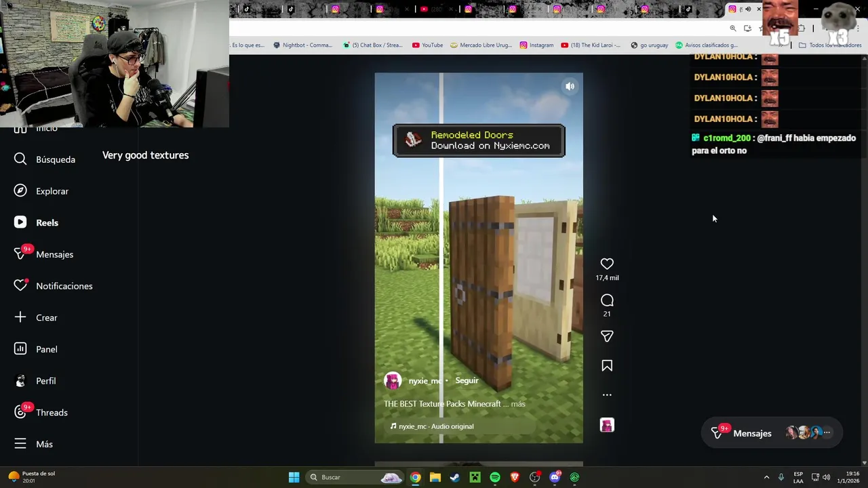Viewport: 868px width, 488px height.
Task: Open File Explorer from the taskbar
Action: point(435,477)
